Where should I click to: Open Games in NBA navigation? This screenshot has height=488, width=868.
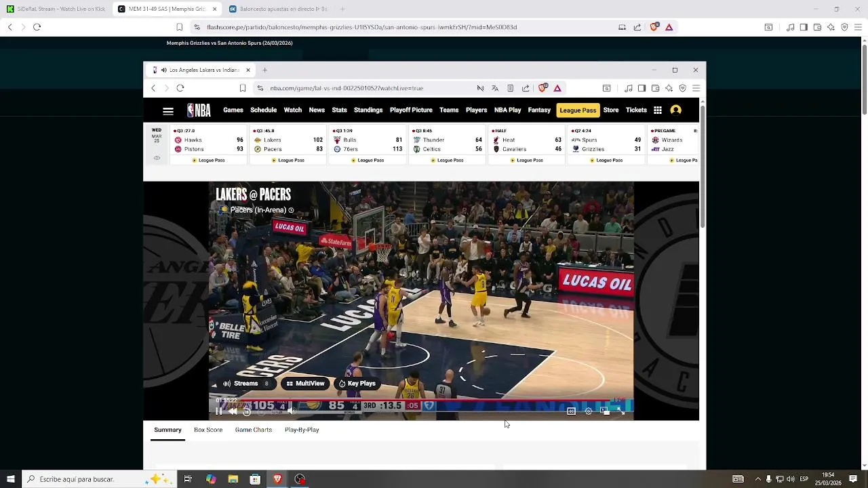point(233,110)
